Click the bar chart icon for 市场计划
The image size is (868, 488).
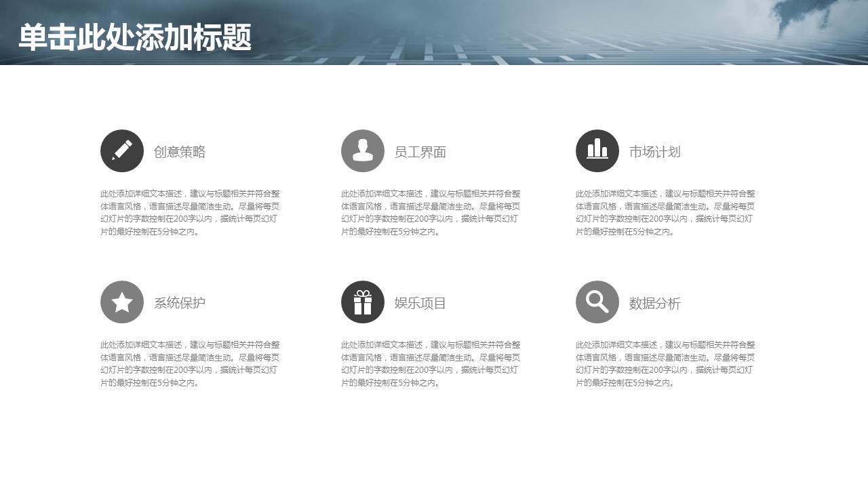(x=597, y=150)
